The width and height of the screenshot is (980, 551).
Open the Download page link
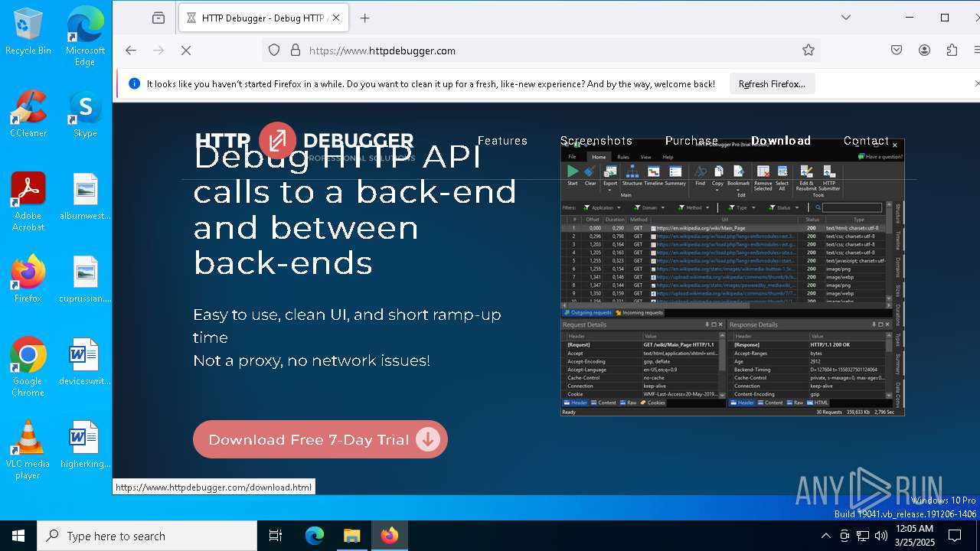click(x=781, y=141)
